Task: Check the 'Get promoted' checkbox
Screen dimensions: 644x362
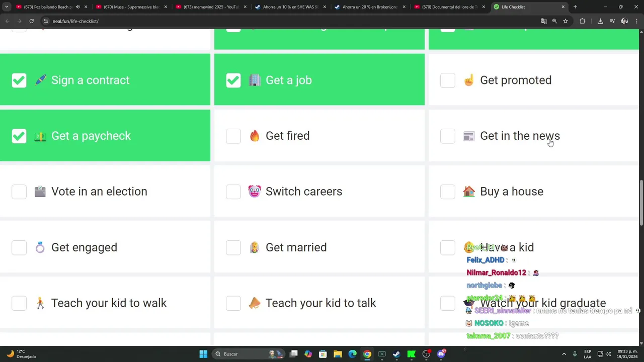Action: 448,80
